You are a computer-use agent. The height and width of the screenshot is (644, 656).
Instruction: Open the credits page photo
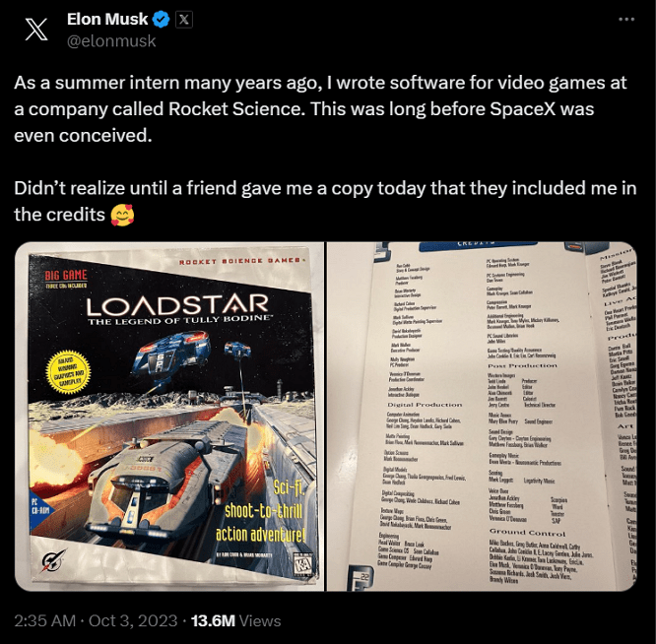tap(482, 417)
